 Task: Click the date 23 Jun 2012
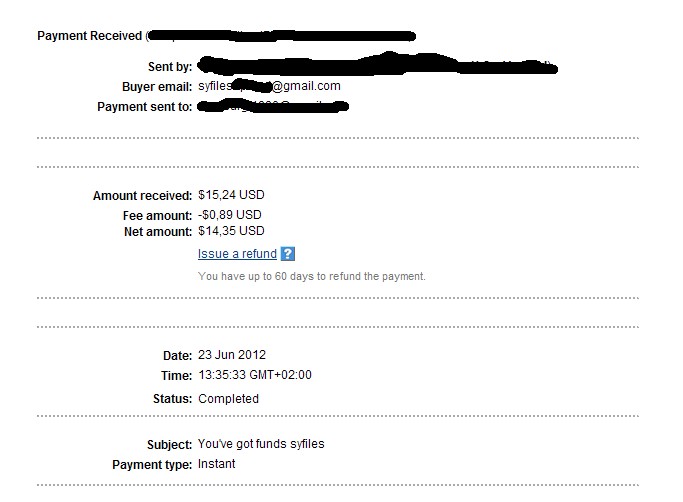(232, 355)
